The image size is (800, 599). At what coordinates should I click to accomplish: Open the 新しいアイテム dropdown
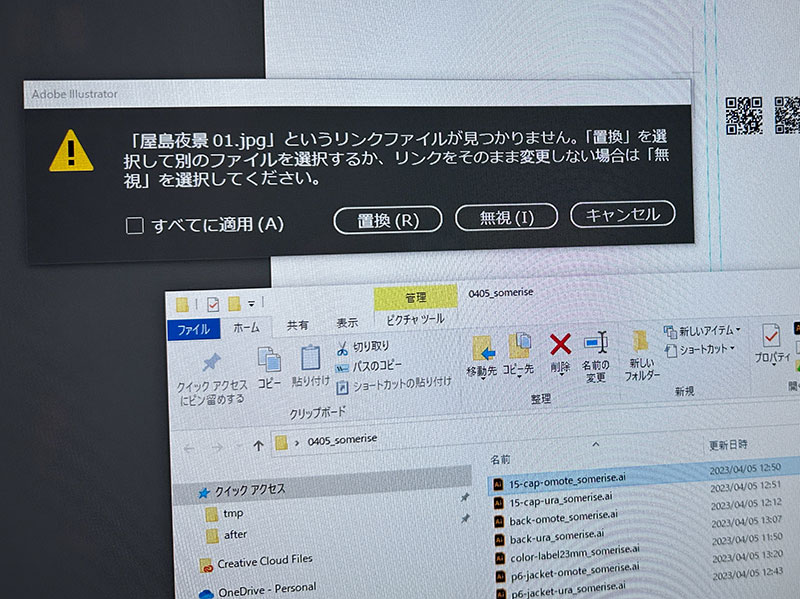click(x=702, y=332)
